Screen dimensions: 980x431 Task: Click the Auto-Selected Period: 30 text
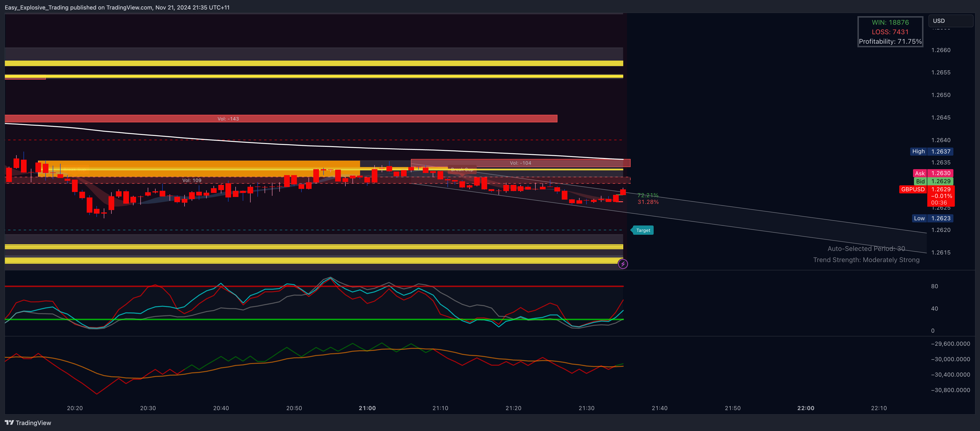click(866, 249)
